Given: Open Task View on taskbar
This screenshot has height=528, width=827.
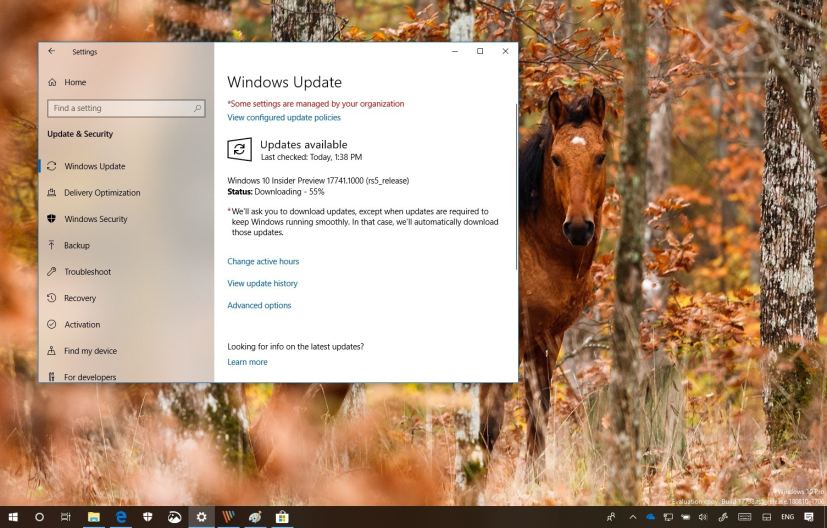Looking at the screenshot, I should (65, 517).
